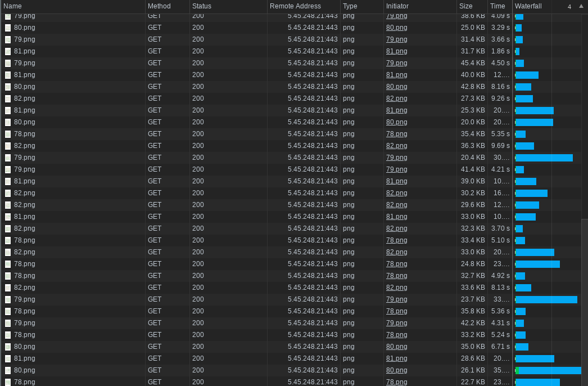Toggle the Waterfall sort direction triangle

pyautogui.click(x=581, y=6)
